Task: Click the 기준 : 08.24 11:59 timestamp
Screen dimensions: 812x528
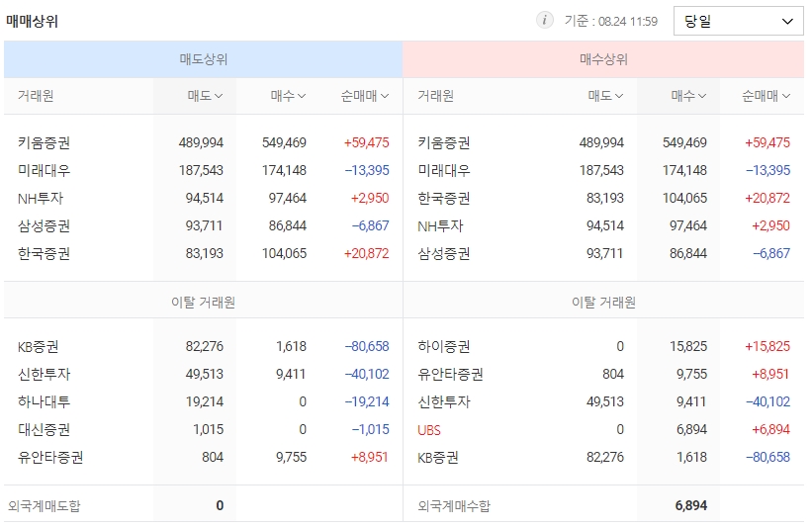Action: pyautogui.click(x=611, y=21)
